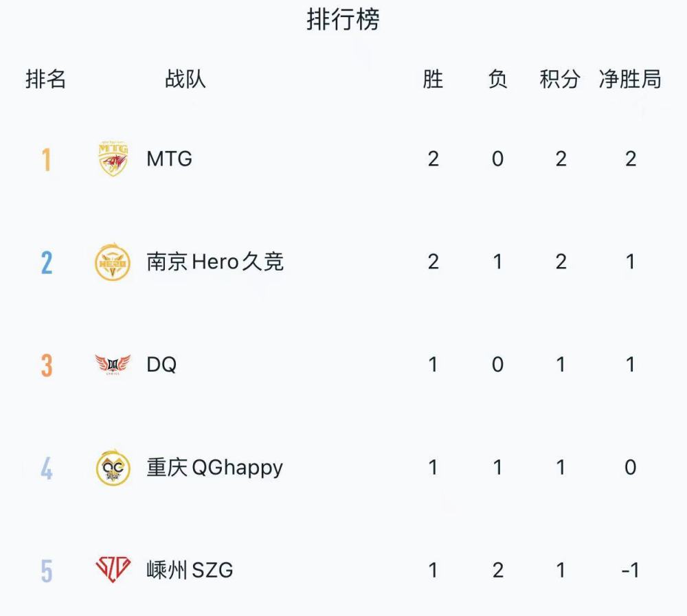The height and width of the screenshot is (616, 687).
Task: Open the 南京Hero久竞 team name
Action: pyautogui.click(x=215, y=262)
